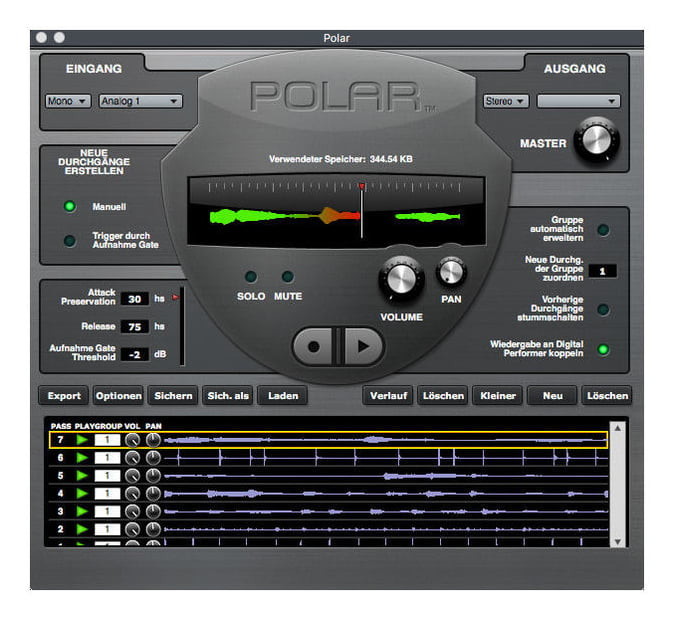Image resolution: width=674 pixels, height=620 pixels.
Task: Click the large VOLUME knob
Action: point(401,279)
